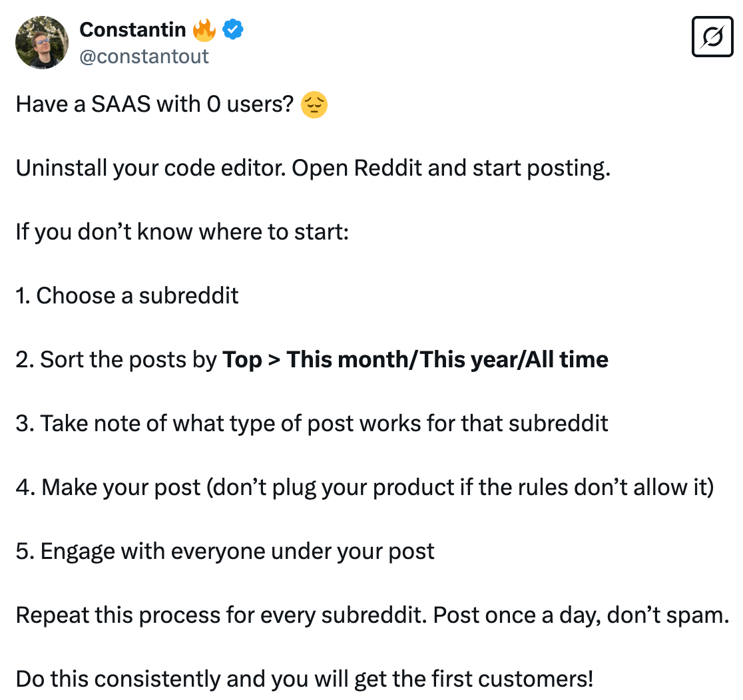Select the circular slashed-O logo in the corner
This screenshot has height=700, width=743.
(712, 37)
